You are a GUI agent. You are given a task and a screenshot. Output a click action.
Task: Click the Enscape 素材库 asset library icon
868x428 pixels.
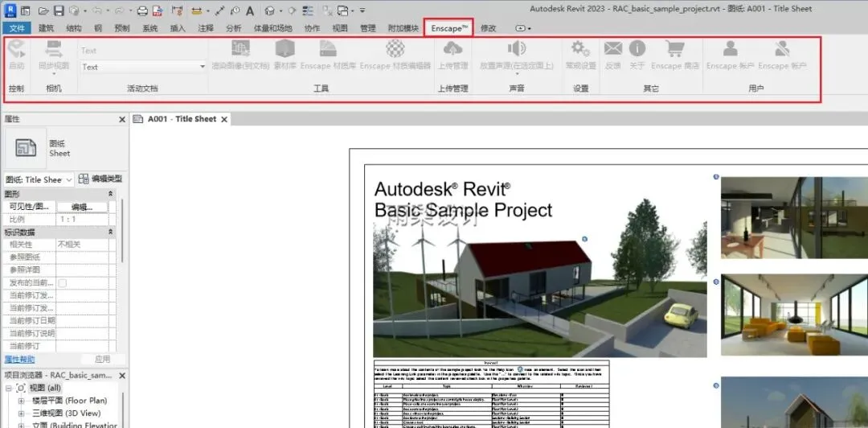[x=285, y=50]
